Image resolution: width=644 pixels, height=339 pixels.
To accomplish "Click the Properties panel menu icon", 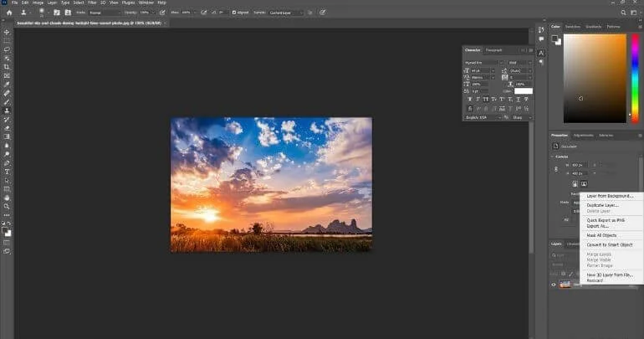I will click(640, 136).
